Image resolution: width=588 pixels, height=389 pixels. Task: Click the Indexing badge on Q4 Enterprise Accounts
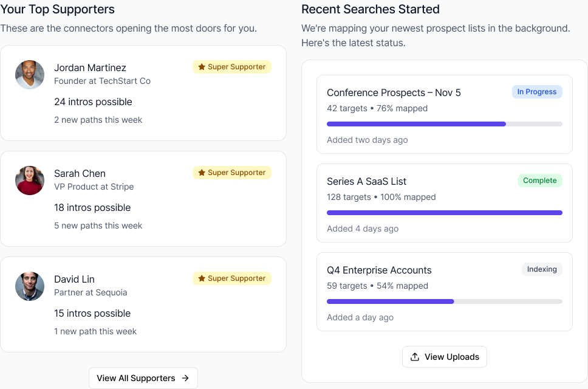pyautogui.click(x=541, y=269)
